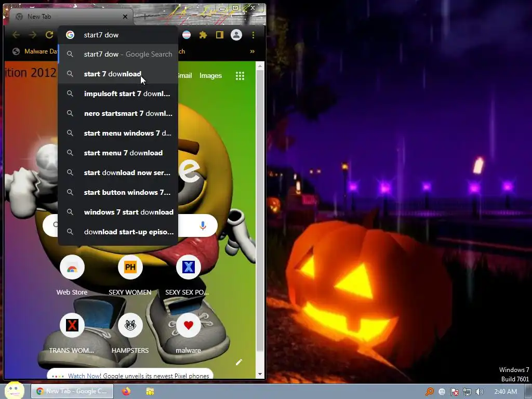Close the New Tab tab
This screenshot has width=532, height=399.
(125, 17)
